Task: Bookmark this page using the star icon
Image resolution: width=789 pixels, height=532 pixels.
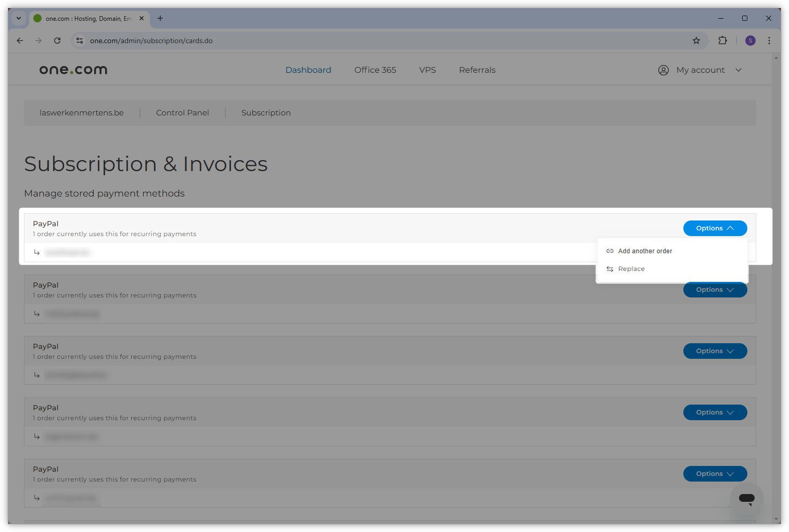Action: (696, 40)
